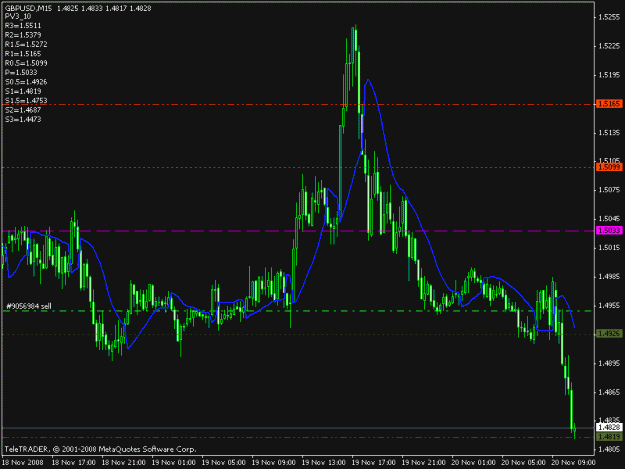Click the 1.5015 price scale label

point(609,248)
